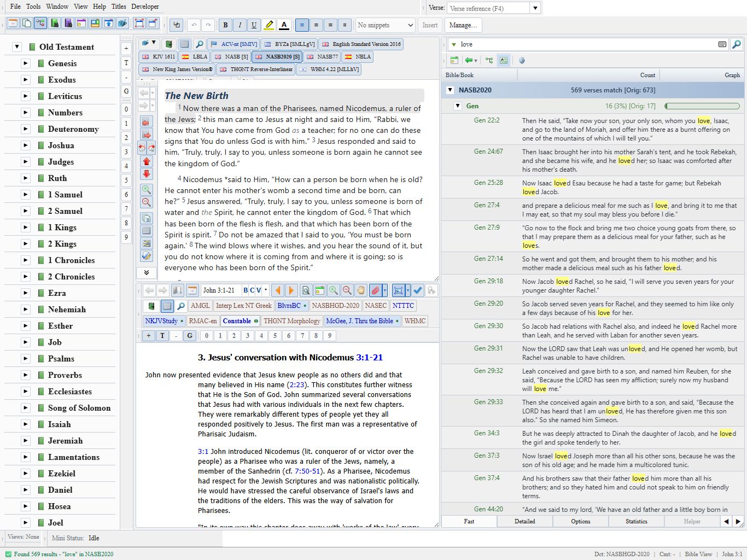Open the No snippets dropdown
747x560 pixels.
386,25
